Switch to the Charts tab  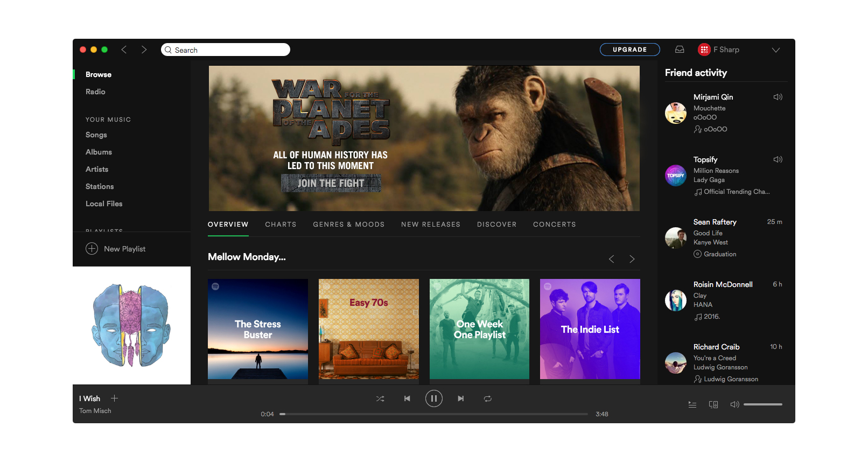[x=281, y=225]
